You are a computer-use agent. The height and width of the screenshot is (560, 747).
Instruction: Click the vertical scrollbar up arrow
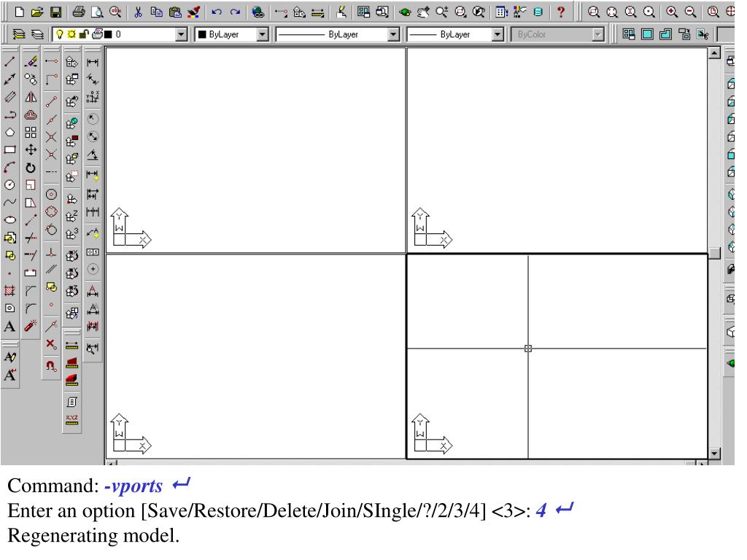coord(714,53)
